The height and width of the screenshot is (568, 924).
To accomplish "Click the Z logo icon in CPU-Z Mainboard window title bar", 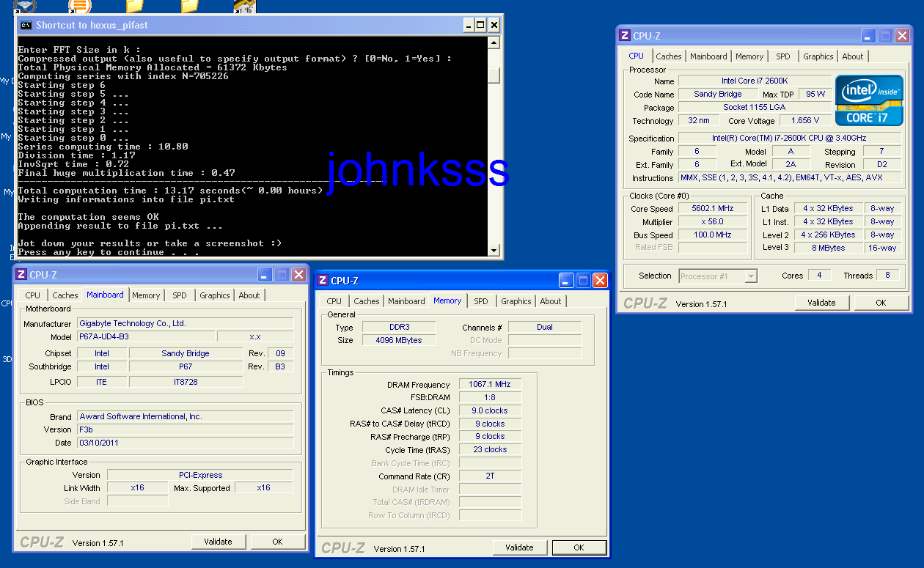I will click(21, 275).
